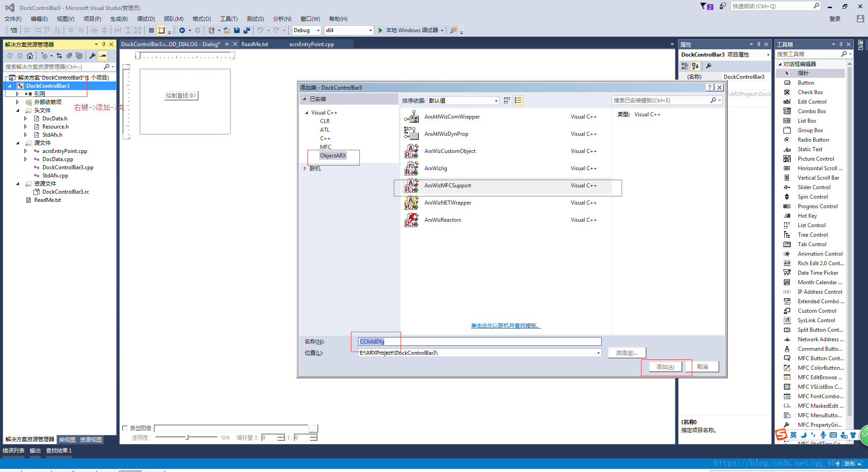Screen dimensions: 868x472
Task: Click the Undo toolbar icon
Action: [260, 30]
